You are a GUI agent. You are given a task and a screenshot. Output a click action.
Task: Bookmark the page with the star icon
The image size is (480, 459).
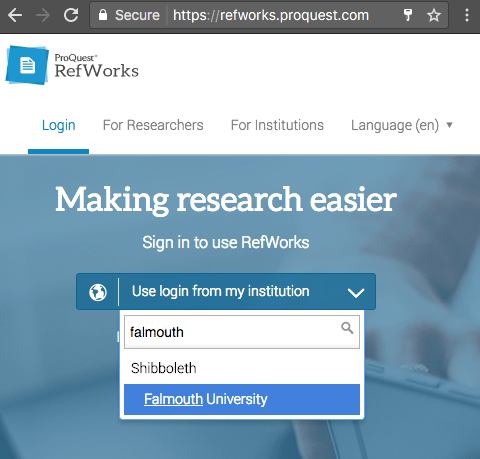pyautogui.click(x=434, y=15)
